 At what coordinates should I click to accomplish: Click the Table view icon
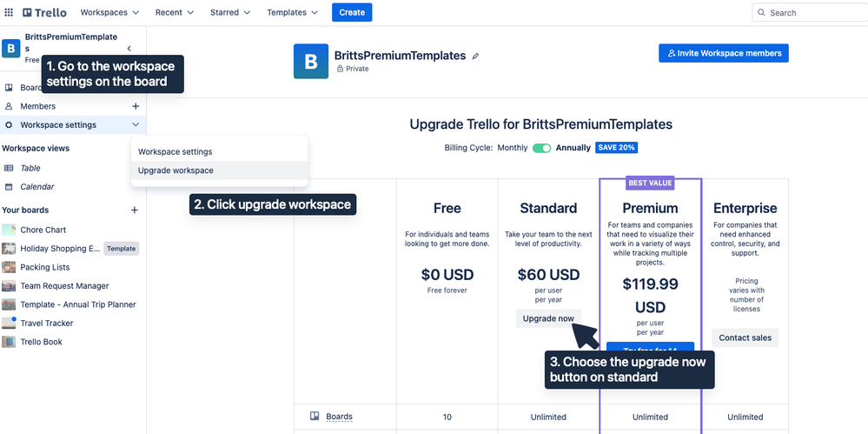pyautogui.click(x=9, y=168)
